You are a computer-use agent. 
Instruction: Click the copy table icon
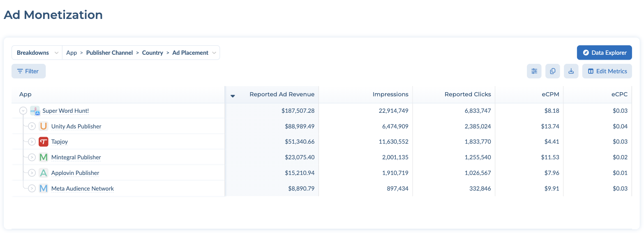(x=552, y=71)
